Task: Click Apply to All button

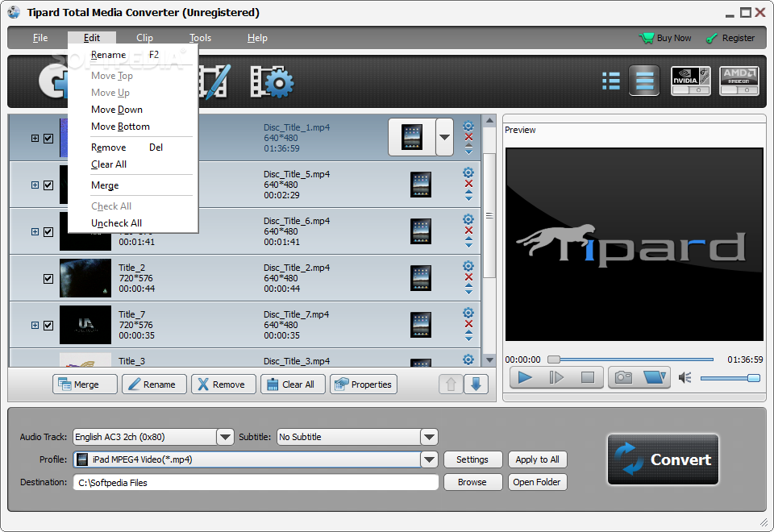Action: point(538,459)
